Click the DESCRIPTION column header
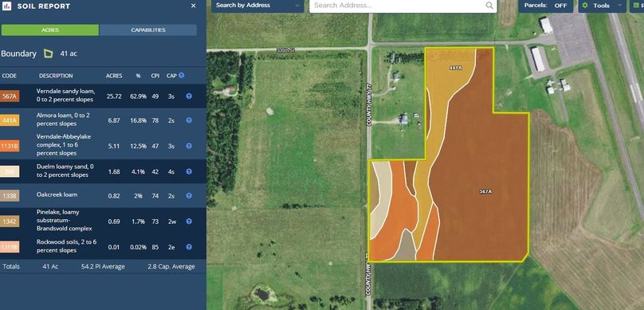Screen dimensions: 644x310 (x=56, y=76)
